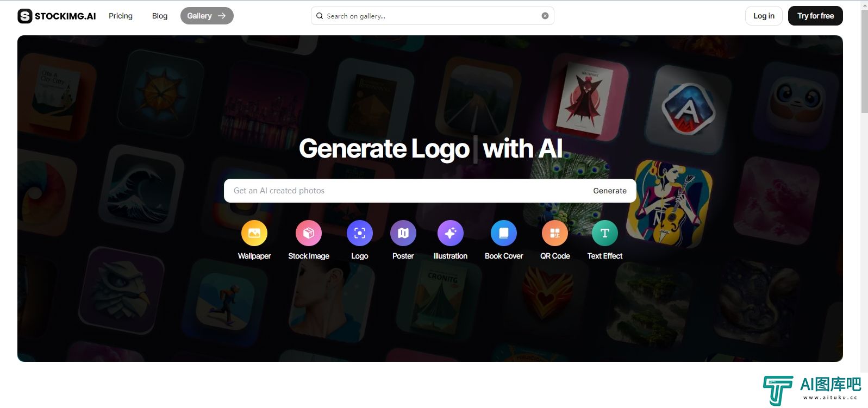The image size is (868, 408).
Task: Click the page vertical scrollbar thumb
Action: (864, 61)
